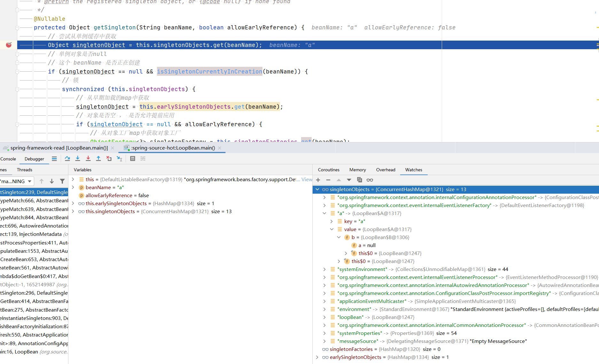The image size is (599, 364).
Task: Collapse the singletonObjects watch node
Action: (317, 190)
